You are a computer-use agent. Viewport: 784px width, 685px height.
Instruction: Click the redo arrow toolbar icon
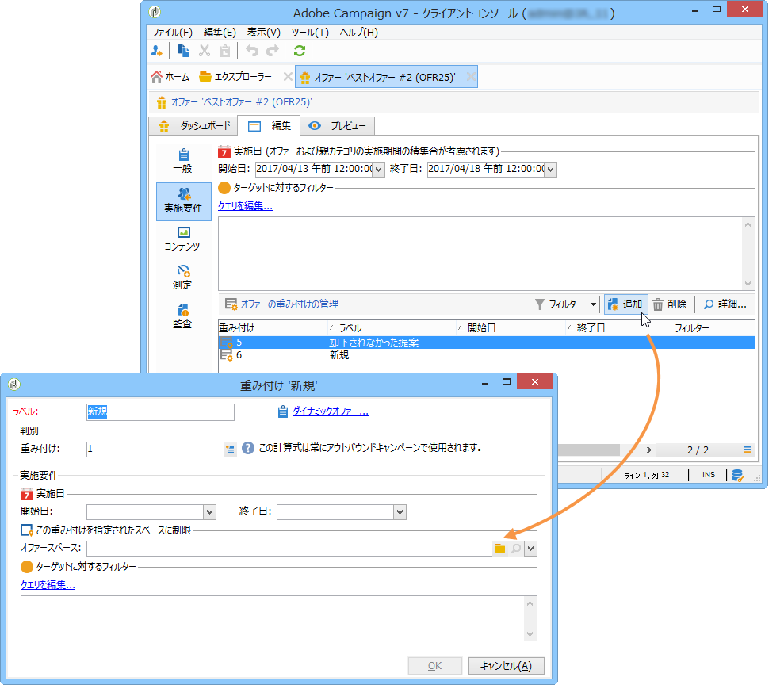tap(273, 51)
